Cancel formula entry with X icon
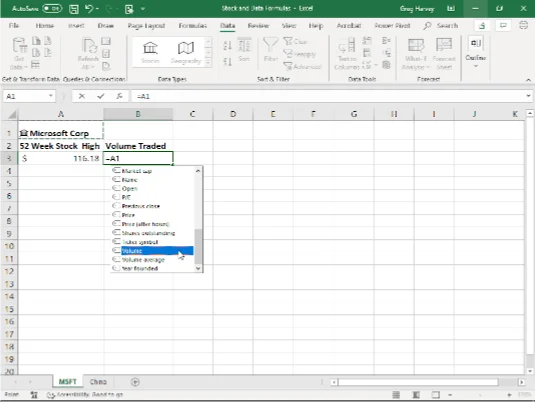535x402 pixels. point(82,96)
